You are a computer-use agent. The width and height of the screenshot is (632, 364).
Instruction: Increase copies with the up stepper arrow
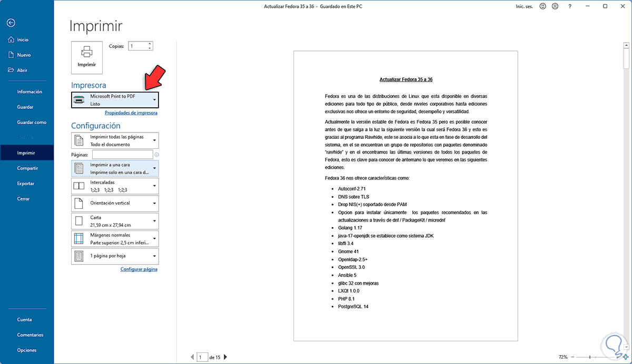coord(150,44)
